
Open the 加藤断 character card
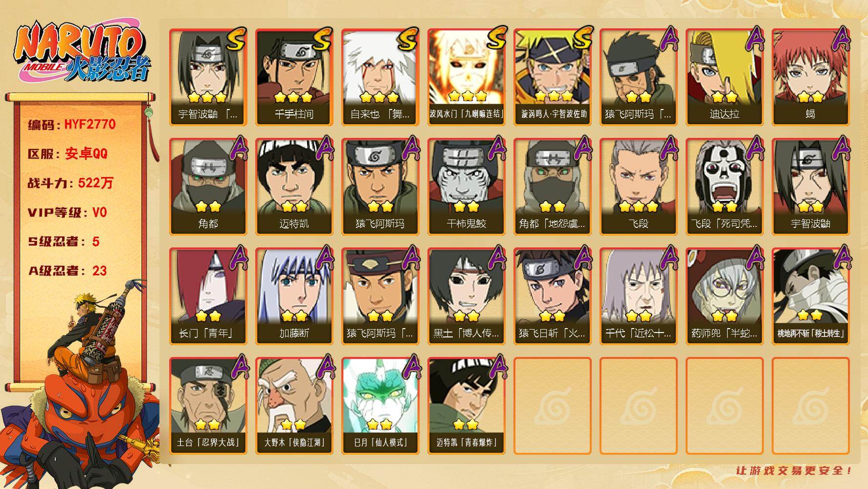pyautogui.click(x=294, y=296)
